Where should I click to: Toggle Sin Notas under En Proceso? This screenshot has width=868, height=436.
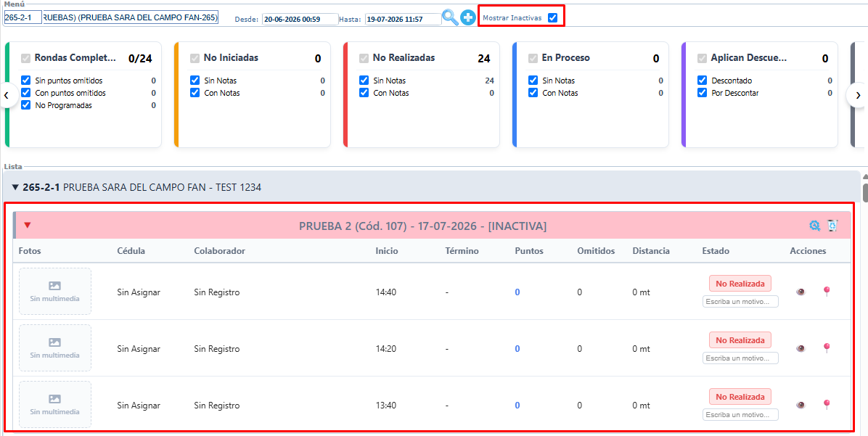[x=533, y=81]
